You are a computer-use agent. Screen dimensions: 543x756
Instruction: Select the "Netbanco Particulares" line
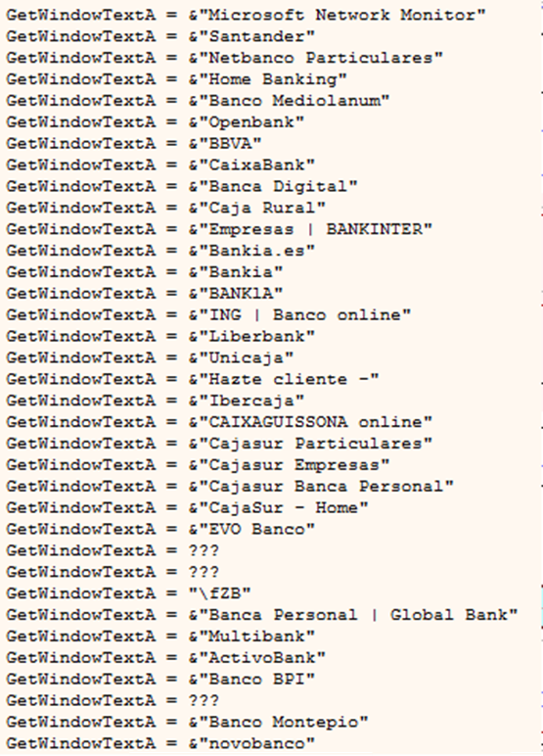pos(224,58)
